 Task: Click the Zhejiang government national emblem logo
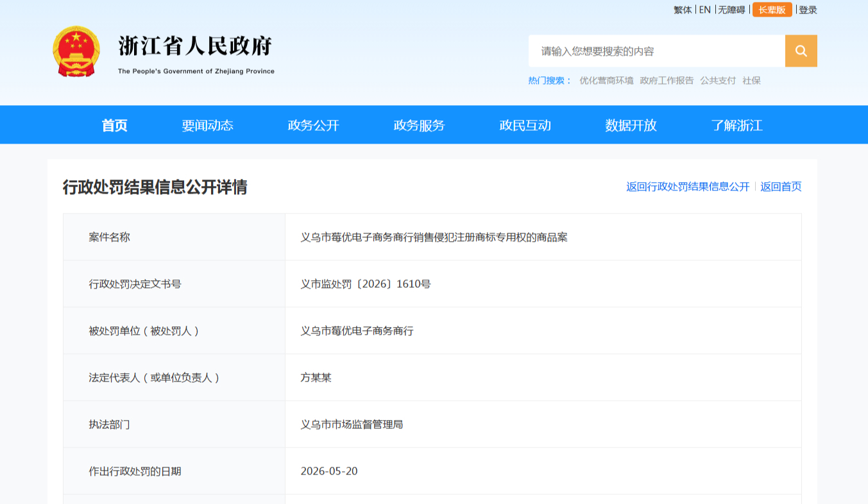pos(76,51)
